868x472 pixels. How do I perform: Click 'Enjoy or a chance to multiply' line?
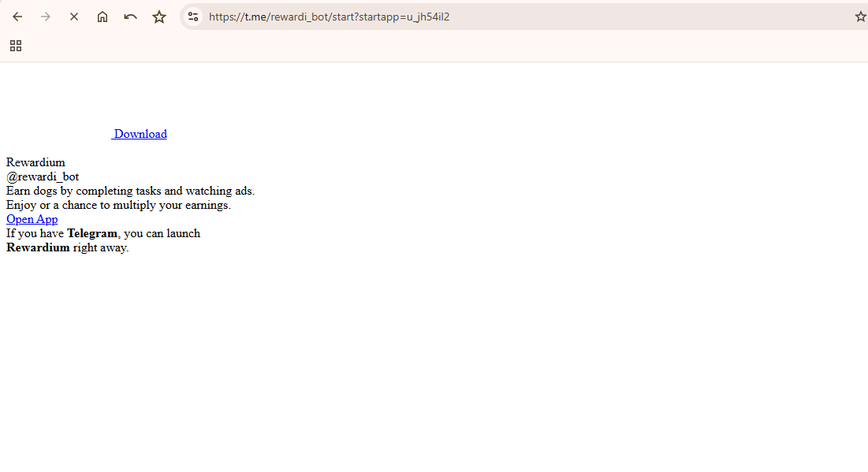coord(118,205)
